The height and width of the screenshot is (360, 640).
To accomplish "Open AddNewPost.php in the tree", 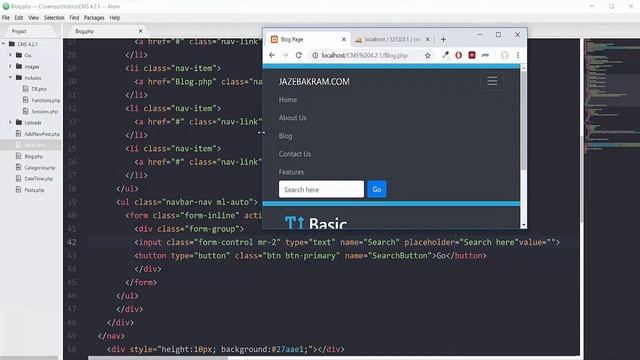I will (42, 134).
